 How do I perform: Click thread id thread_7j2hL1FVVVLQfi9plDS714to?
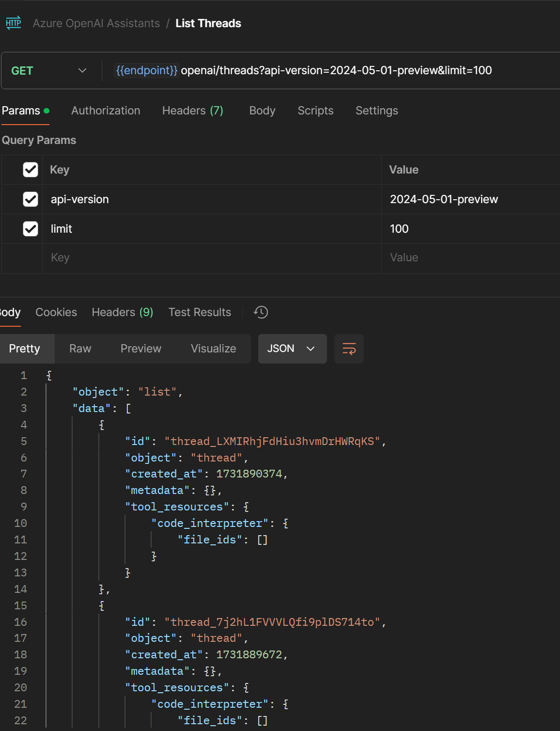pos(272,622)
